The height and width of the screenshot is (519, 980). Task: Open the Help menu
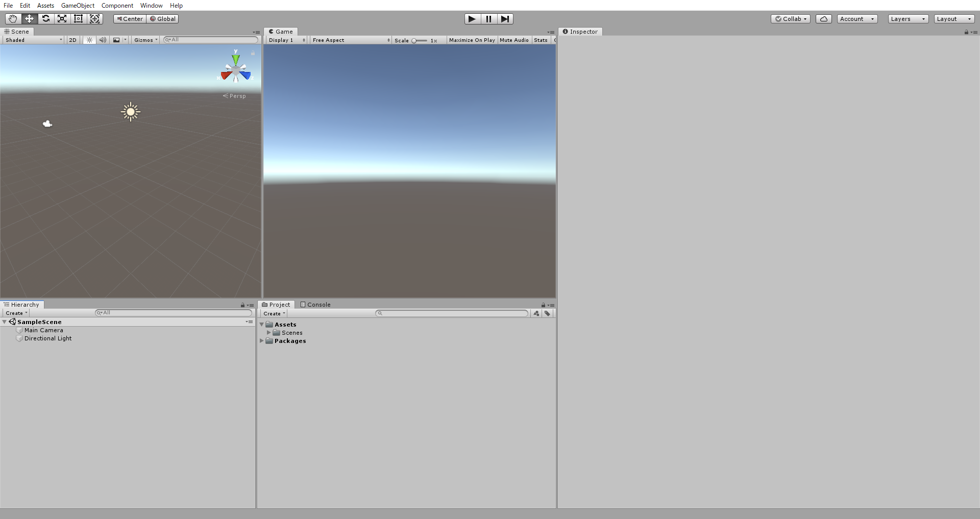tap(176, 6)
